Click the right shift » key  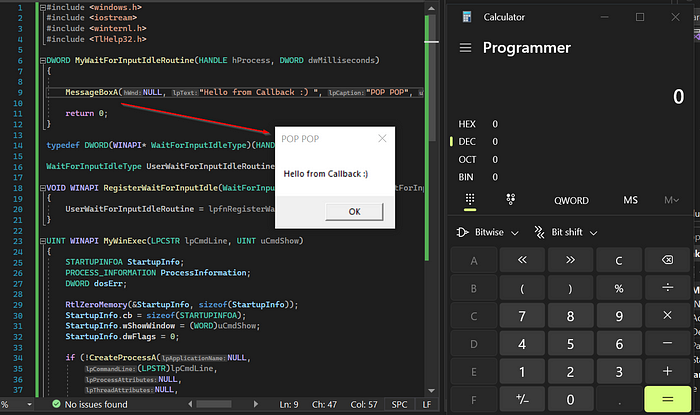pos(570,260)
